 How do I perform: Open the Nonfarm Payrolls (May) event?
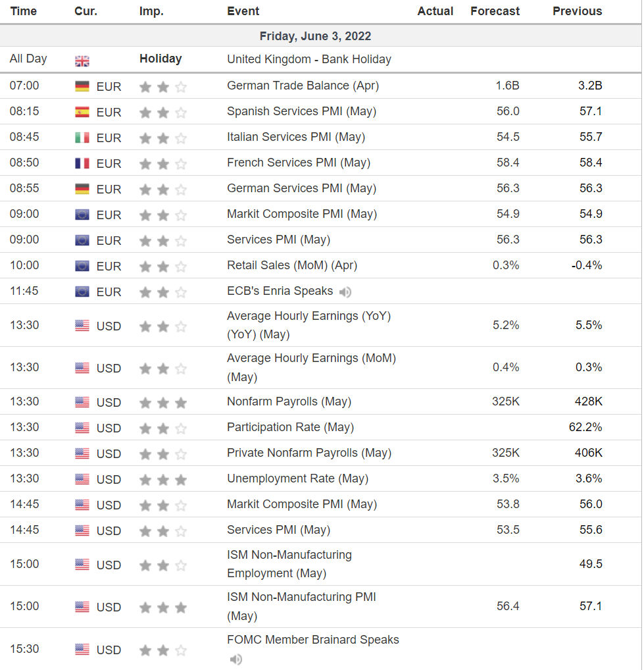pos(289,401)
